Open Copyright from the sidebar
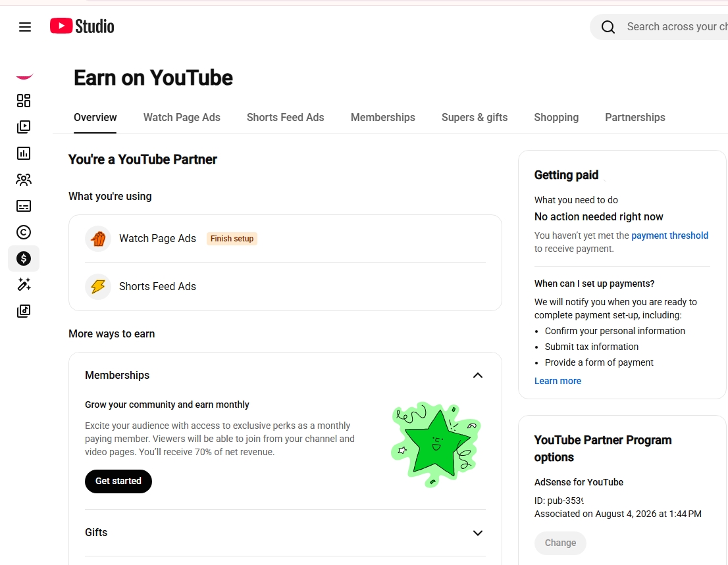 tap(24, 232)
